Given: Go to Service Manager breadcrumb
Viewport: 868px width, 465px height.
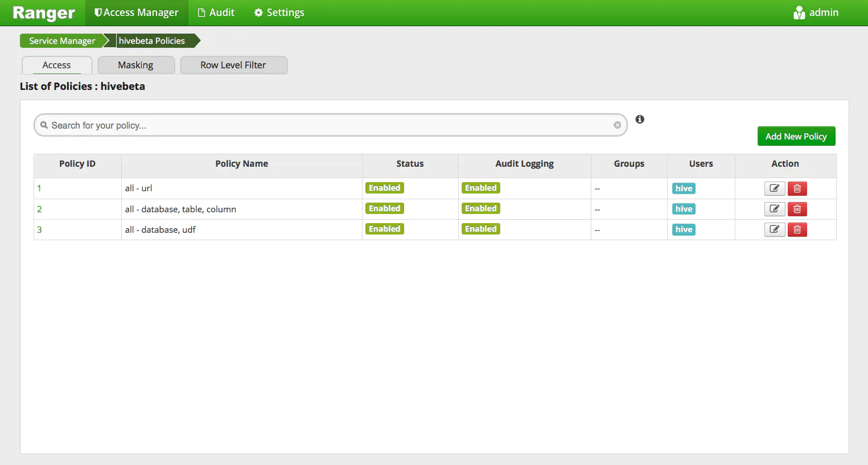Looking at the screenshot, I should [62, 40].
